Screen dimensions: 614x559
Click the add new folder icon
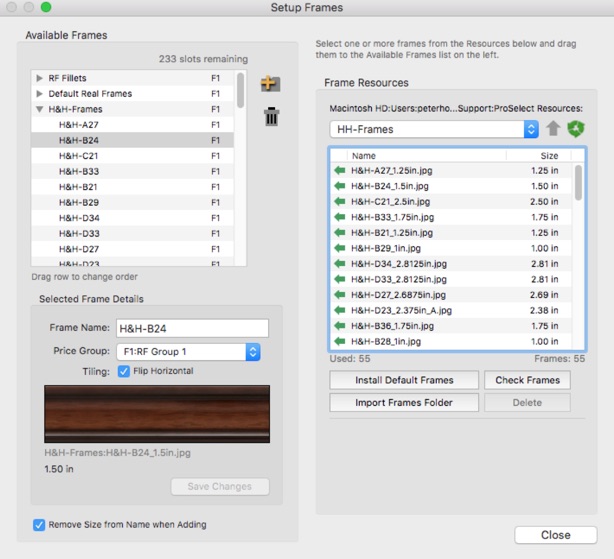tap(270, 84)
